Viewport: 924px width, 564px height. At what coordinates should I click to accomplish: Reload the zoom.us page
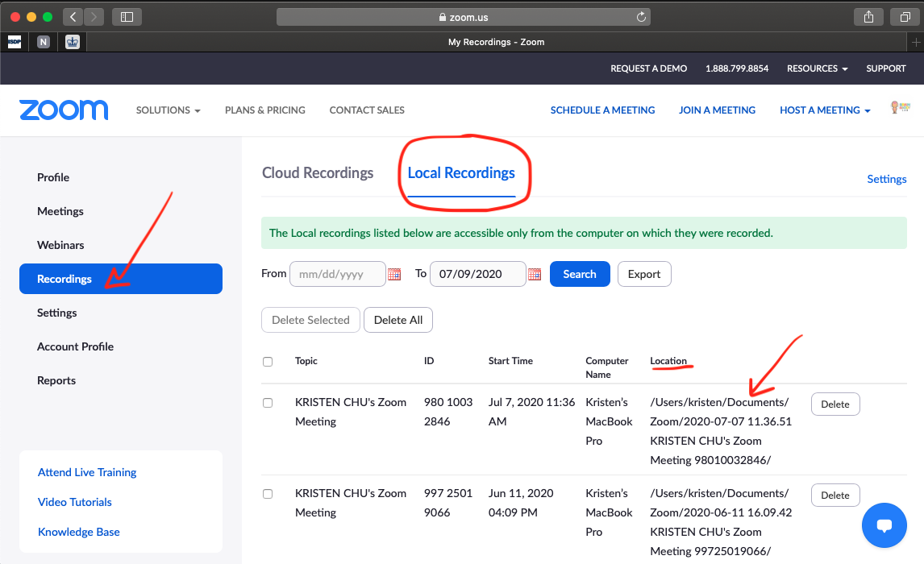pos(641,17)
